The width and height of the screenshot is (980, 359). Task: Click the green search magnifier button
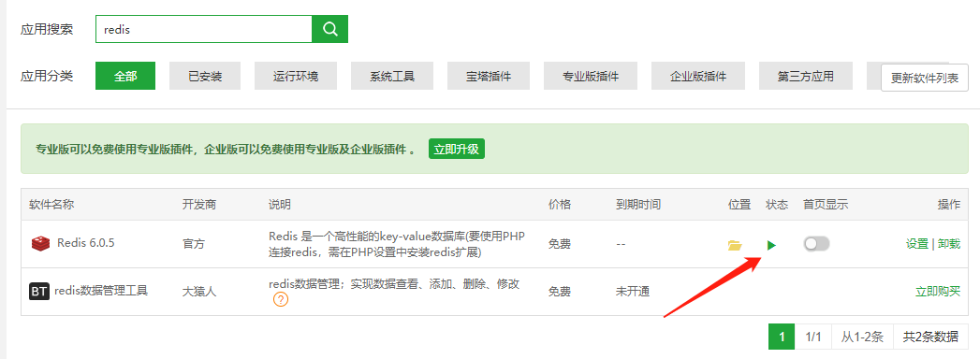(330, 29)
